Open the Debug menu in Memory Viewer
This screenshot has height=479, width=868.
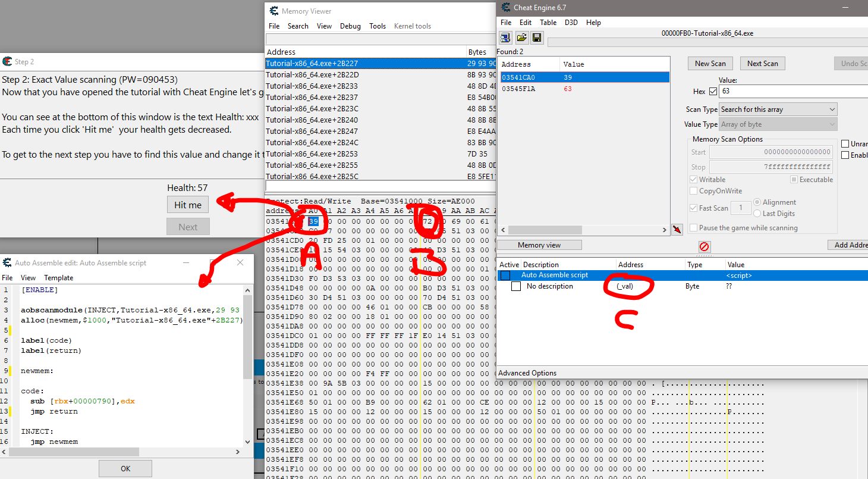point(350,26)
